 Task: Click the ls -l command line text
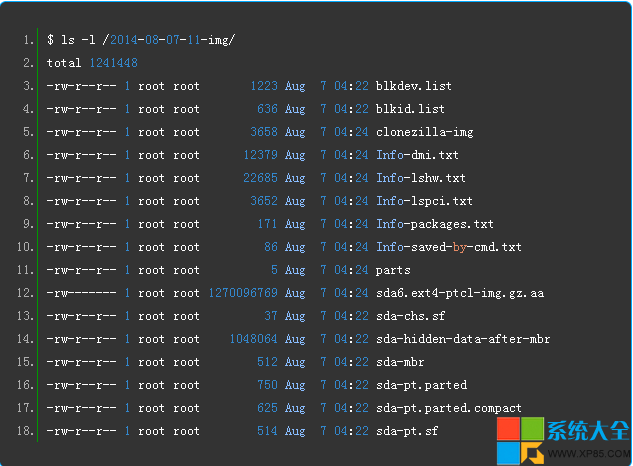coord(140,40)
